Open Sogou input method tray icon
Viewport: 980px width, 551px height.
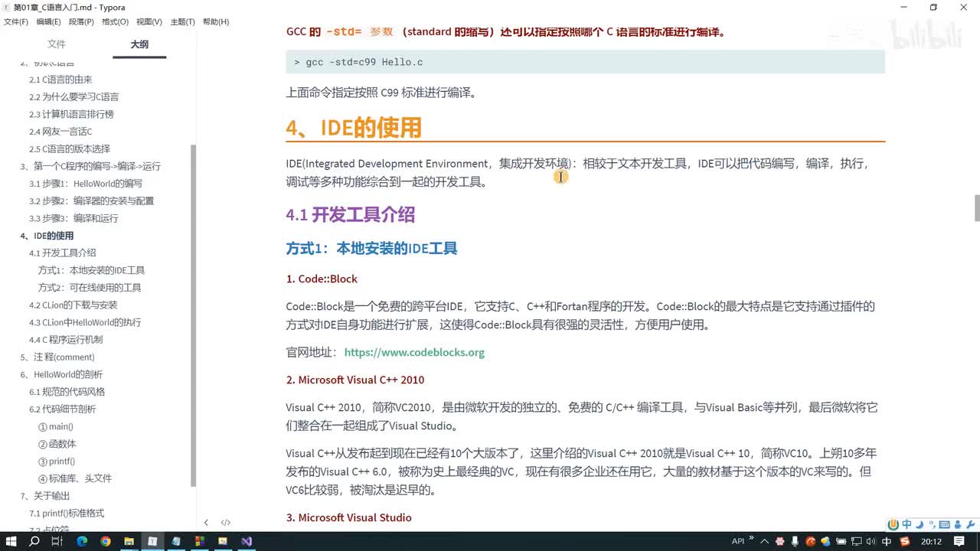[906, 541]
